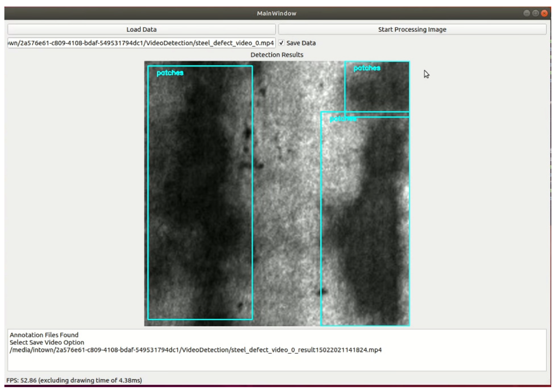Click the Detection Results heading

pos(277,55)
